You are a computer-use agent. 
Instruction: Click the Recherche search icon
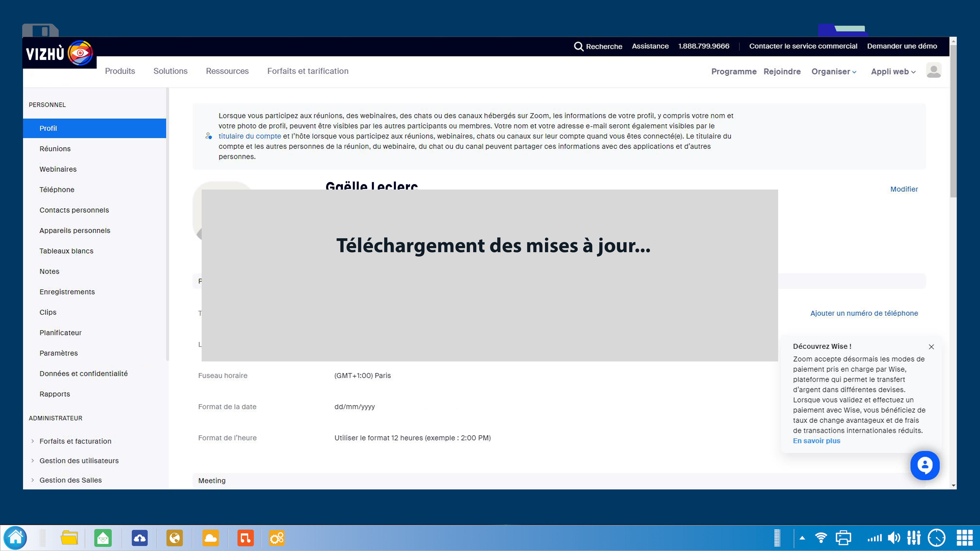(x=578, y=46)
